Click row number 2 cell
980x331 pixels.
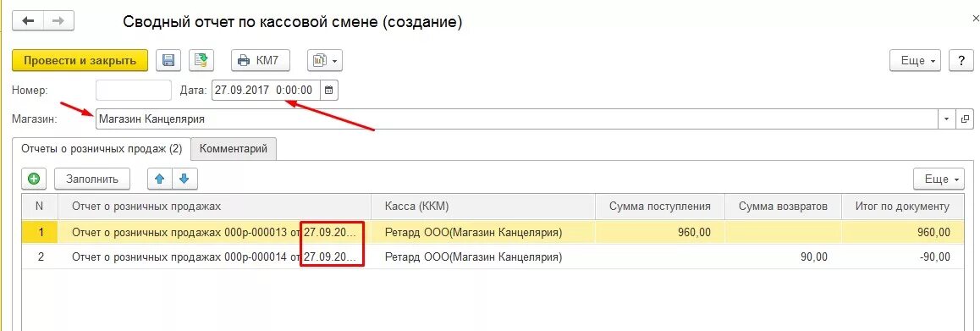(40, 257)
